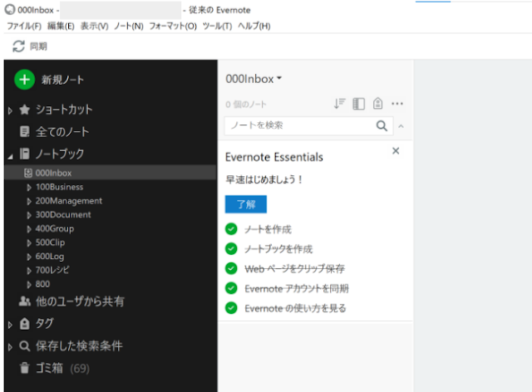The image size is (532, 392).
Task: Expand the 200Management notebook stack
Action: (x=29, y=202)
